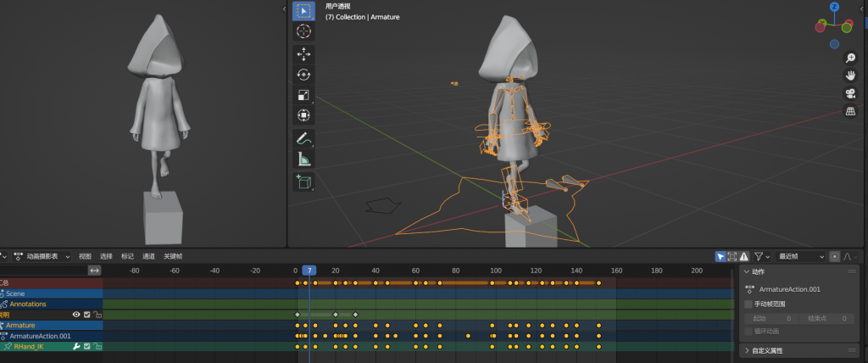Click frame 100 on timeline ruler
The height and width of the screenshot is (363, 868).
[495, 271]
